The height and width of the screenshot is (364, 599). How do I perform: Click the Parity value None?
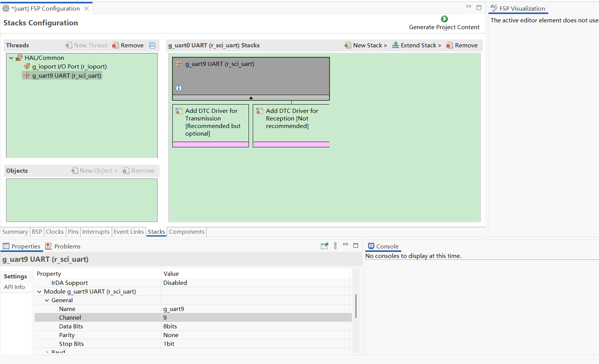171,335
